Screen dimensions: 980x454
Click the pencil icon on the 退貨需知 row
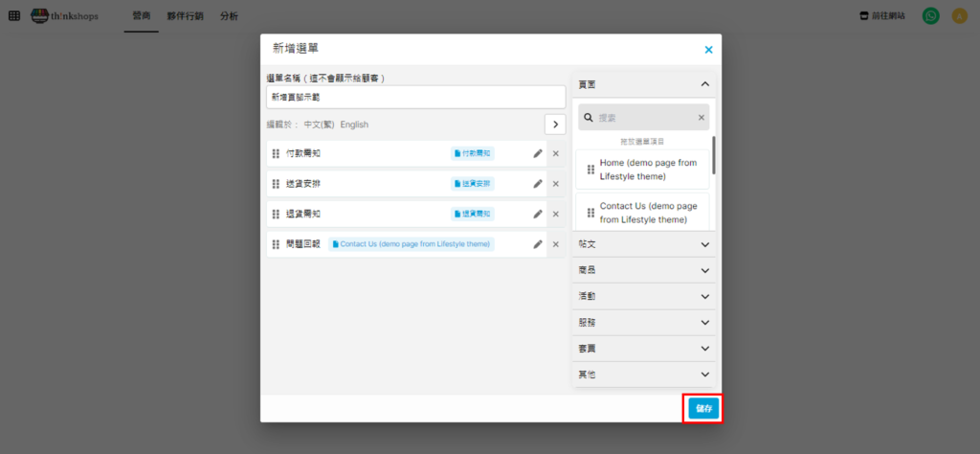[x=538, y=215]
